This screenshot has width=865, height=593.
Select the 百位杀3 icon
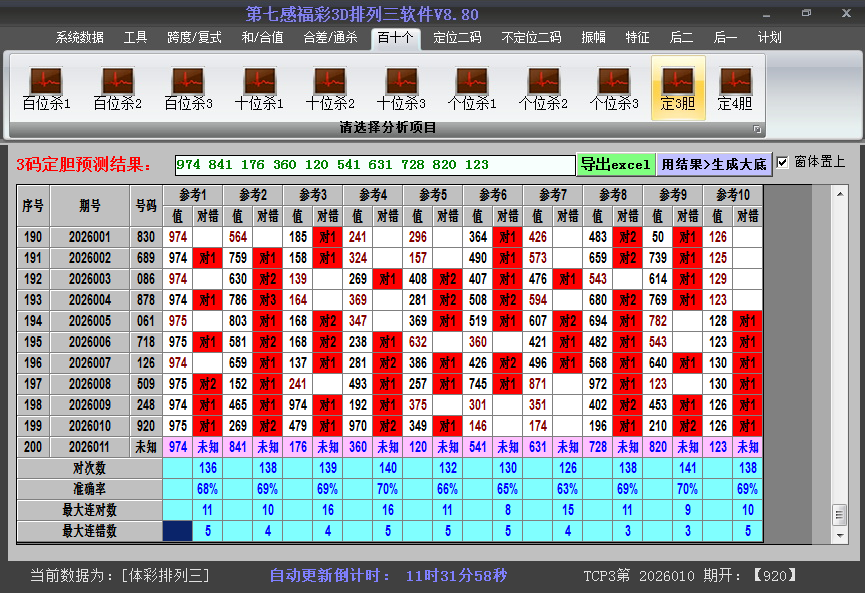tap(186, 85)
